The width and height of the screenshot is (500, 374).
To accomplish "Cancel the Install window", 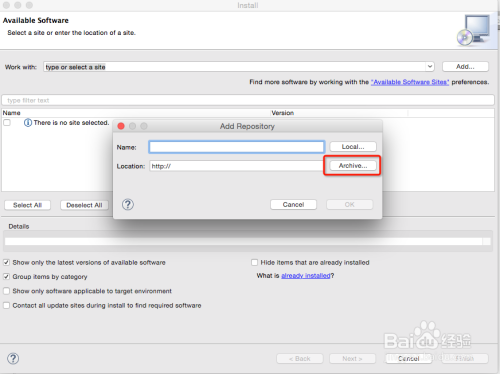I will (409, 359).
